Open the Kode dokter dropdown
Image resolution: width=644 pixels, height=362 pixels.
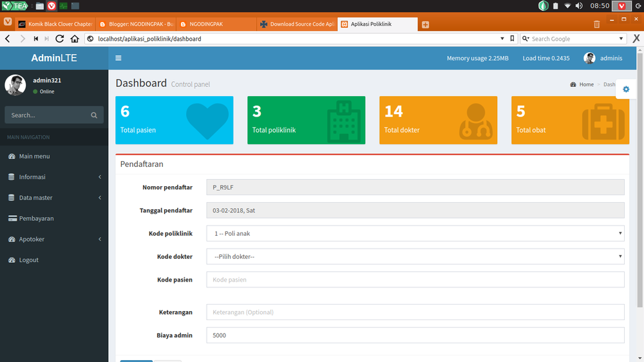pos(415,256)
